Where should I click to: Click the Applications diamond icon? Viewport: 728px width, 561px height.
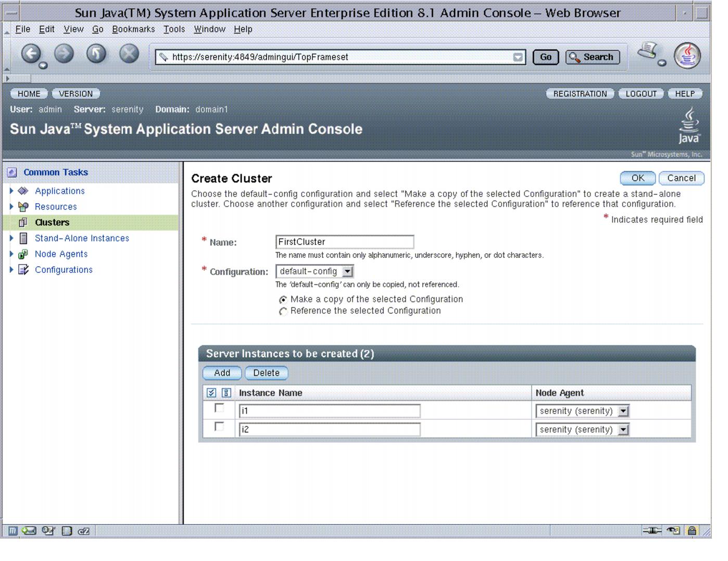[x=23, y=191]
